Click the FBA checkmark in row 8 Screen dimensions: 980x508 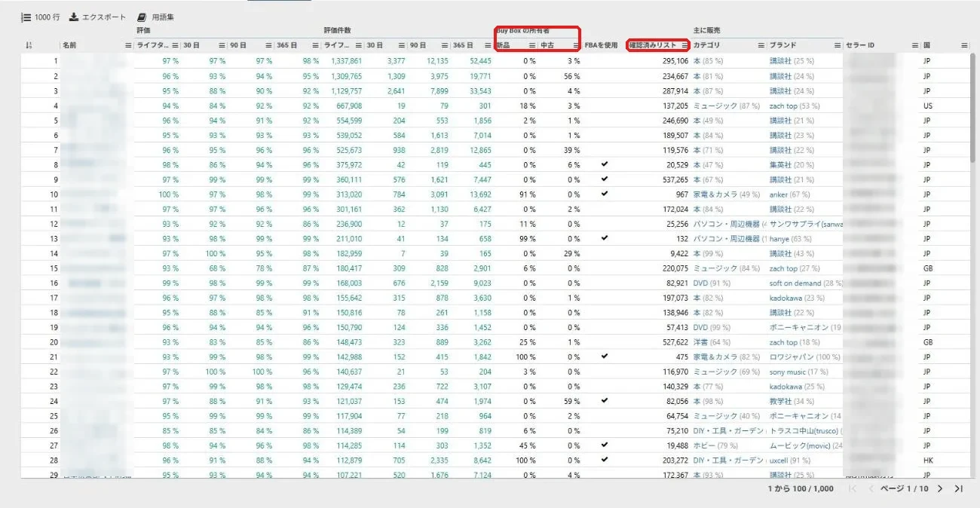[x=604, y=164]
